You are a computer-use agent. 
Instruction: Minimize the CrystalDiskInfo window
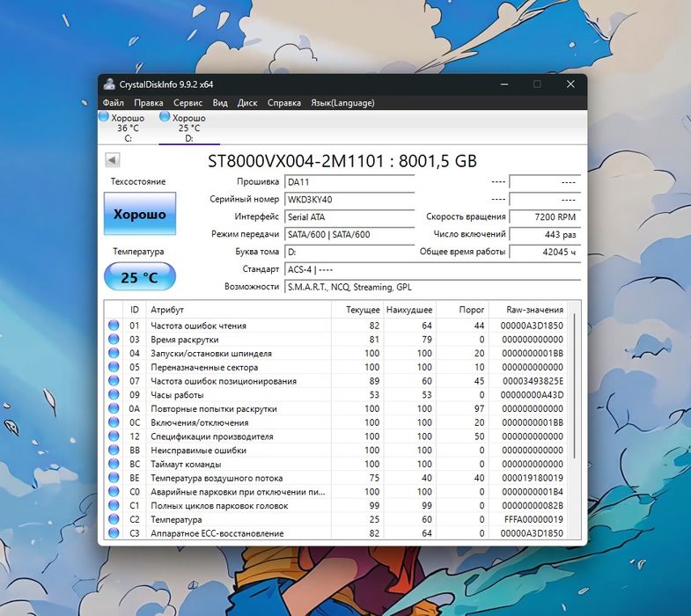(x=504, y=84)
